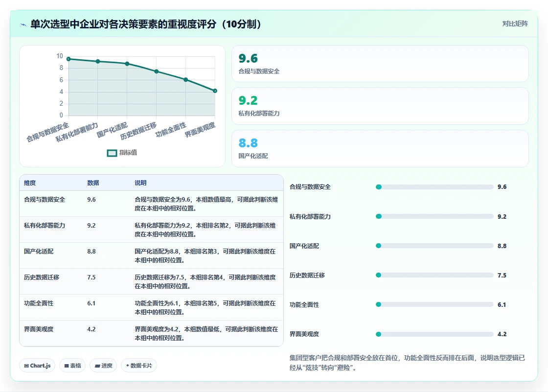
Task: Click the 历史数据迁移 label in progress list
Action: (307, 275)
